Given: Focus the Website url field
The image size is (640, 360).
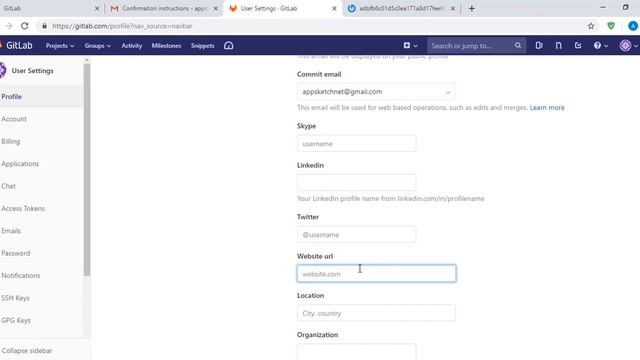Looking at the screenshot, I should pos(376,273).
